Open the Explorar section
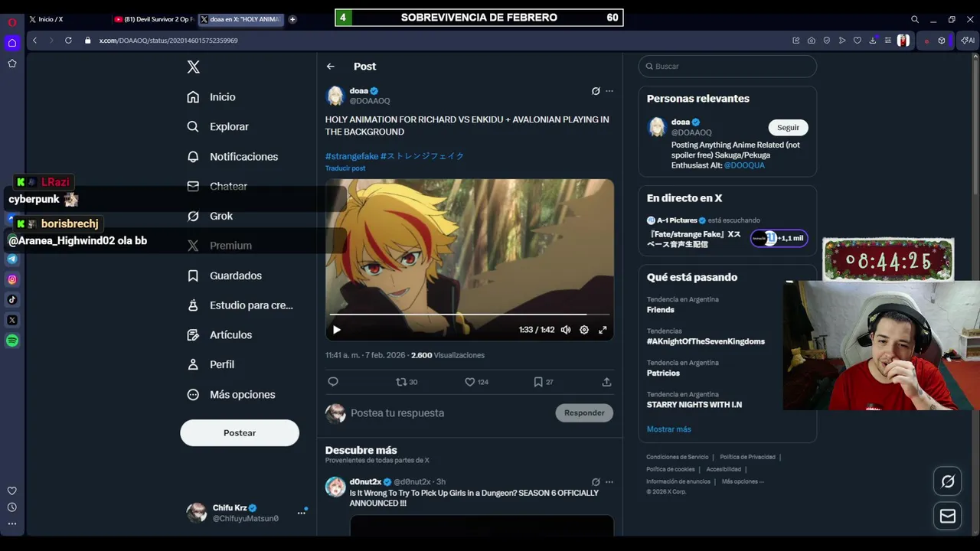 (x=218, y=127)
